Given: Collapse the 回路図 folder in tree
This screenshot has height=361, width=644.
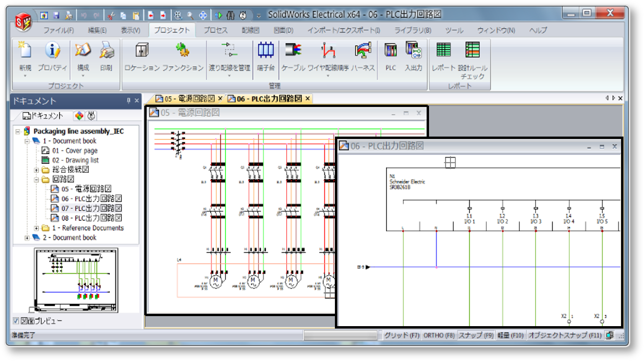Looking at the screenshot, I should click(x=37, y=180).
